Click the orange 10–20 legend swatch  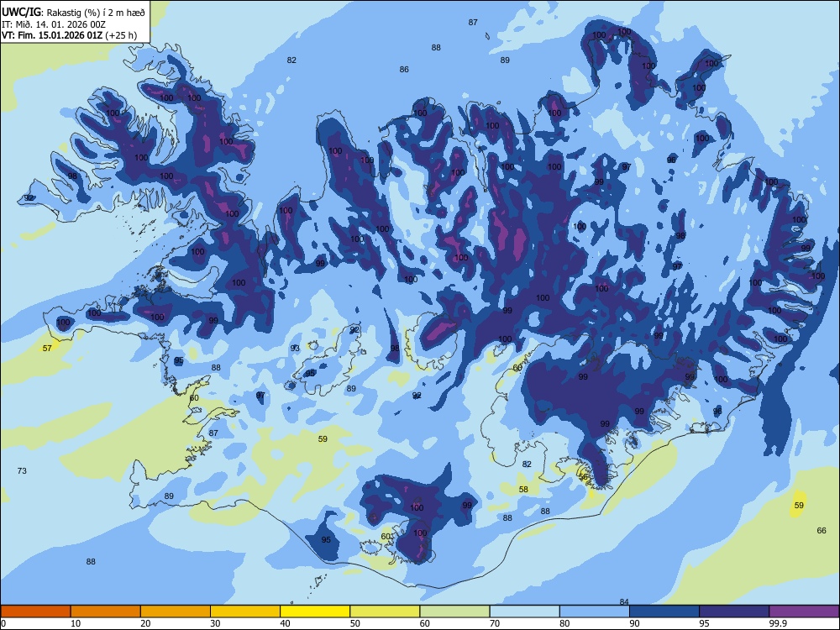[106, 612]
